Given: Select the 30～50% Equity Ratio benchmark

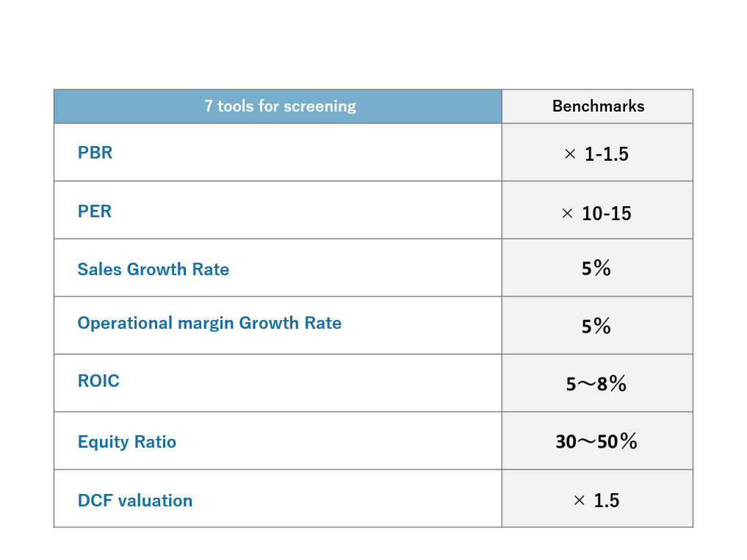Looking at the screenshot, I should click(596, 442).
